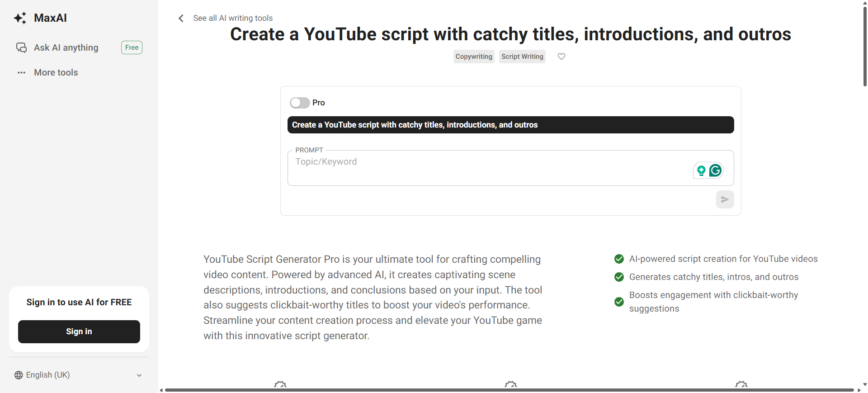Click the globe language icon
The height and width of the screenshot is (393, 868).
pos(19,375)
